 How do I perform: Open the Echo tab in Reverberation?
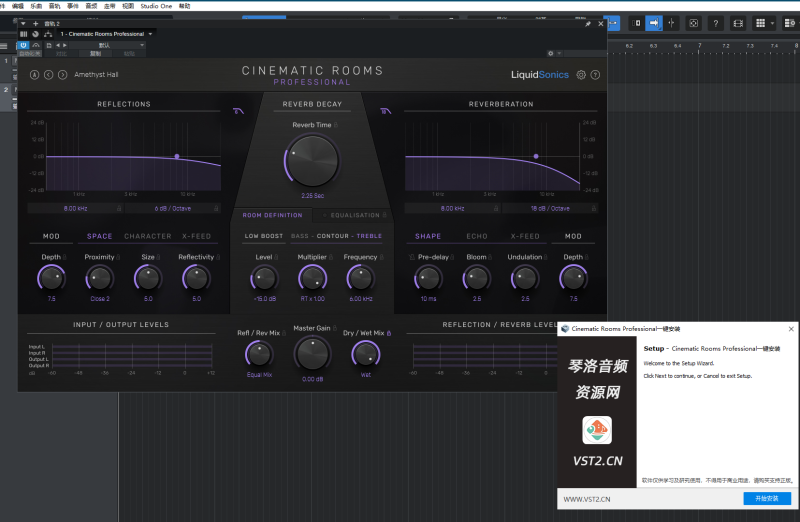477,237
